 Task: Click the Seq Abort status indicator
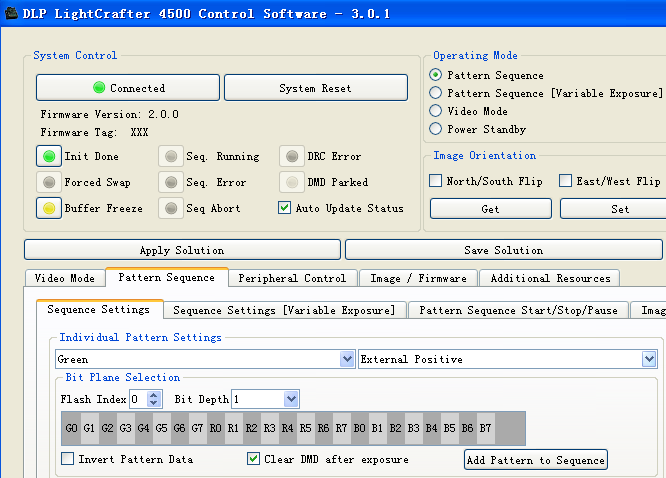point(171,208)
